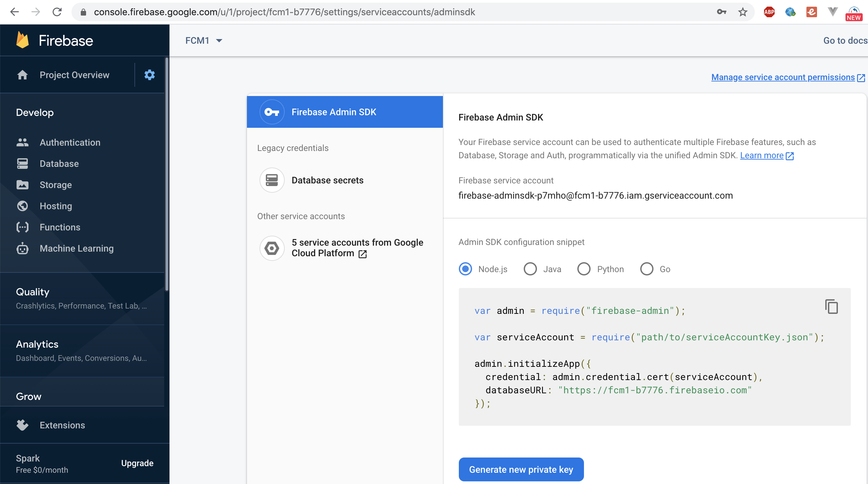Screen dimensions: 868x484
Task: Click the Extensions icon in the sidebar
Action: [23, 425]
